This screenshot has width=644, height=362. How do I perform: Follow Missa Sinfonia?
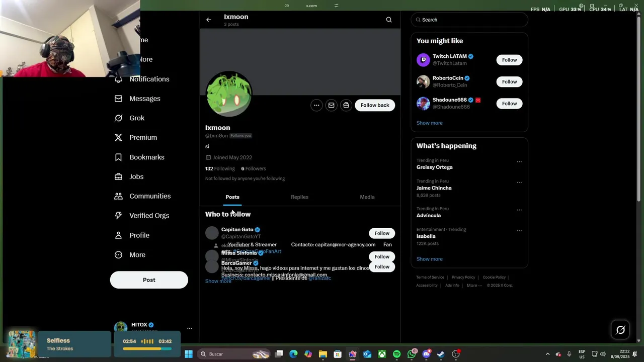382,256
